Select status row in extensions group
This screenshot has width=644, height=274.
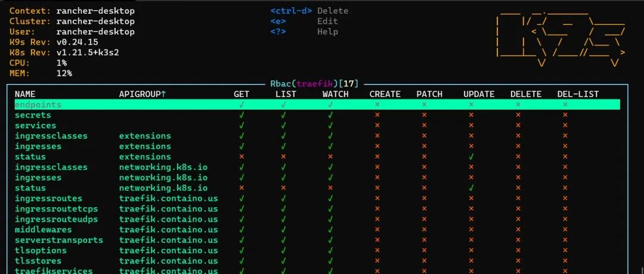pos(317,157)
